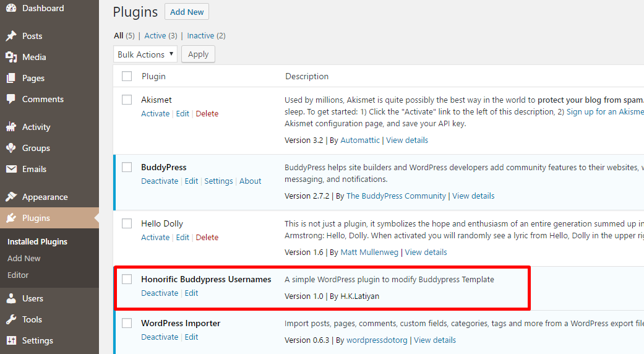
Task: Edit the Akismet plugin
Action: pyautogui.click(x=182, y=114)
